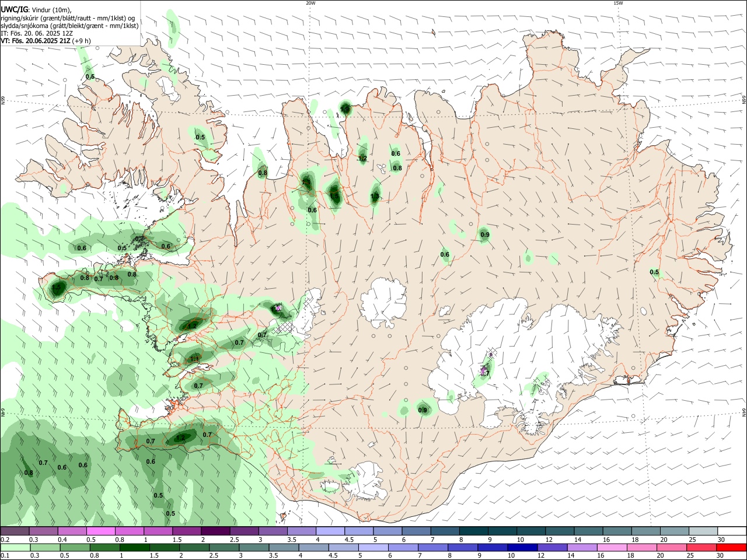Image resolution: width=747 pixels, height=560 pixels.
Task: Pick the pale grey 25 swatch, upper legend row
Action: [703, 531]
